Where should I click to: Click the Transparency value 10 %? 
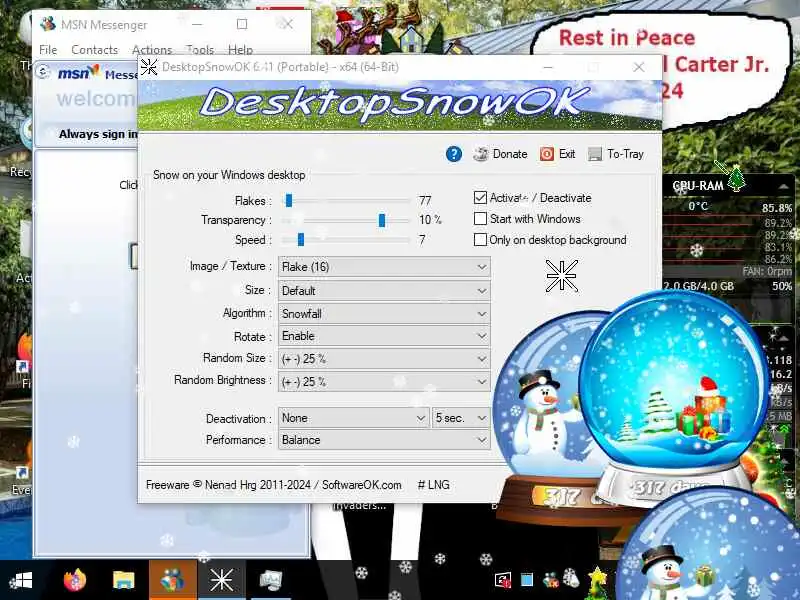[x=430, y=220]
